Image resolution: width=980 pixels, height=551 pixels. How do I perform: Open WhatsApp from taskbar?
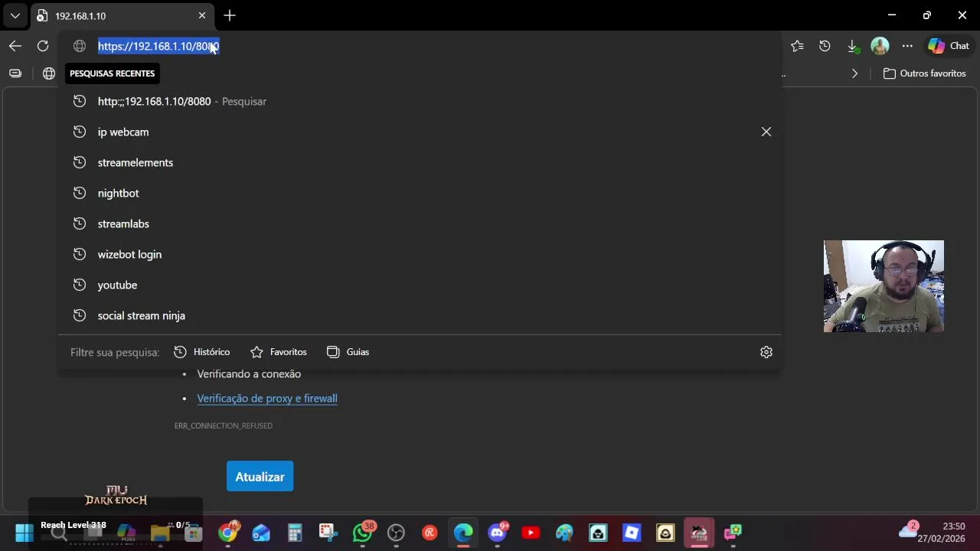(x=362, y=533)
